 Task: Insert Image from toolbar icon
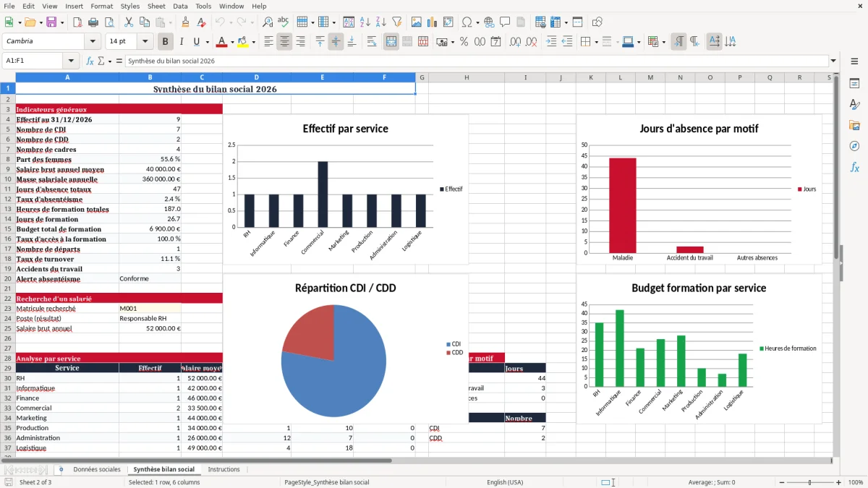(x=417, y=22)
